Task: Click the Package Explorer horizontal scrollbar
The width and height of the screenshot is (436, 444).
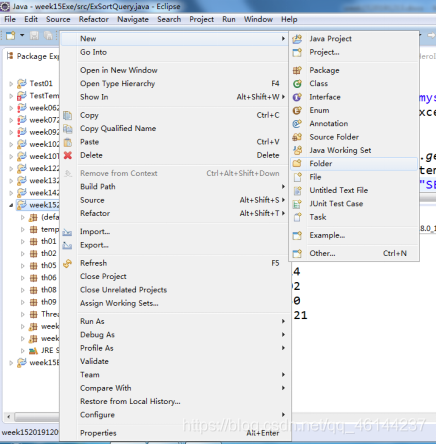Action: point(37,417)
